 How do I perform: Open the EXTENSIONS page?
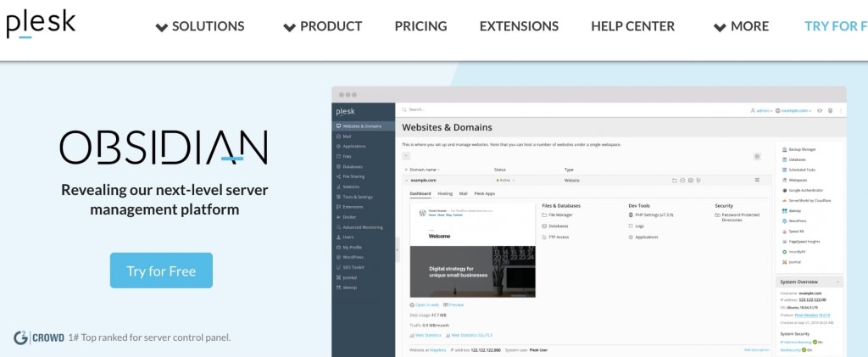[x=519, y=26]
